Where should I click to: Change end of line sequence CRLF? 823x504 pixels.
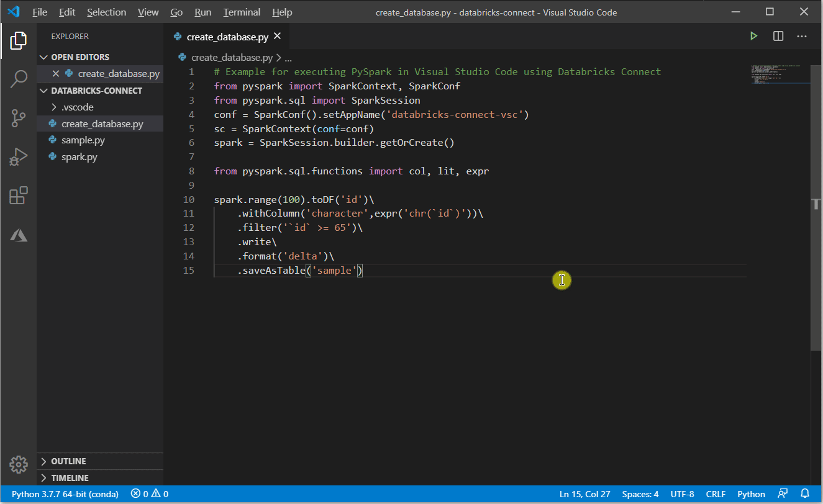click(716, 494)
